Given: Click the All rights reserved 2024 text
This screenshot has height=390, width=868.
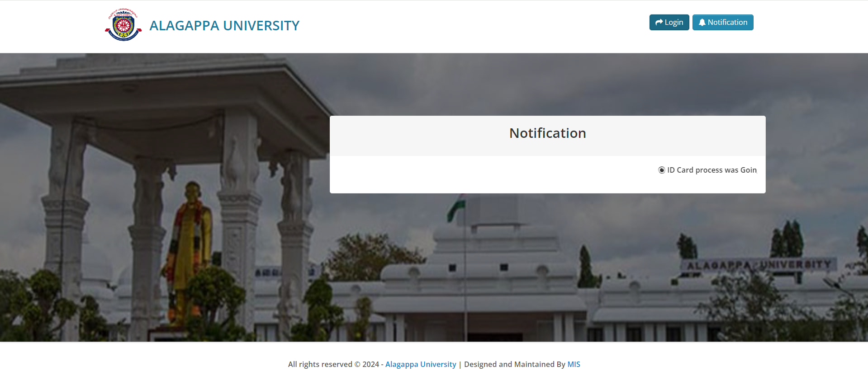Looking at the screenshot, I should click(333, 364).
